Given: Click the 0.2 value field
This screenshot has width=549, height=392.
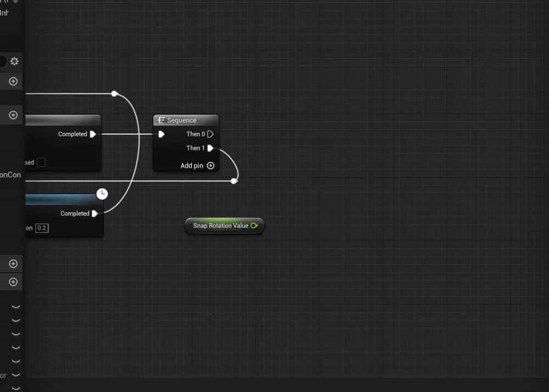Looking at the screenshot, I should click(42, 228).
